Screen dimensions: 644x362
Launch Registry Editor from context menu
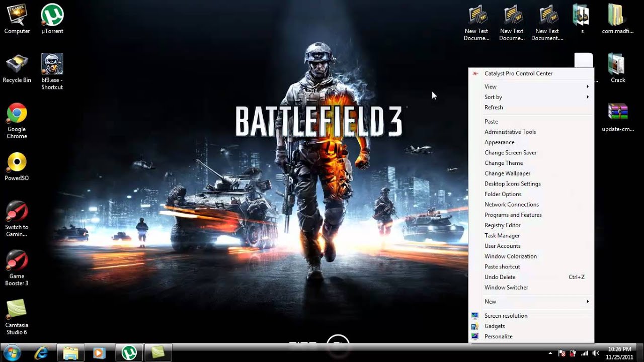point(531,225)
